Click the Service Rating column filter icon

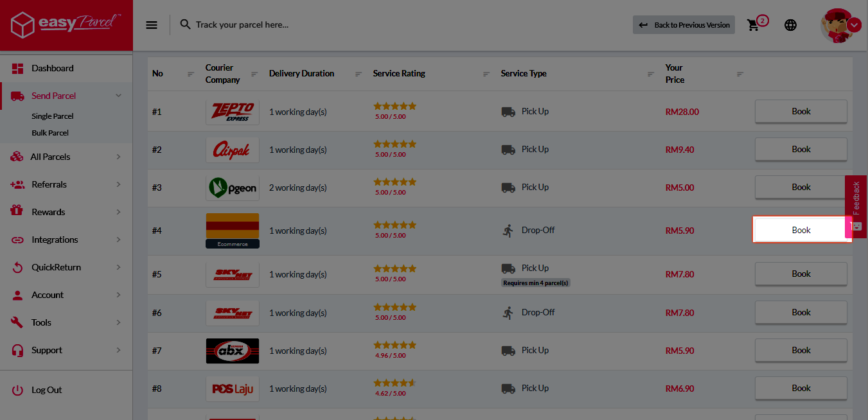point(486,74)
